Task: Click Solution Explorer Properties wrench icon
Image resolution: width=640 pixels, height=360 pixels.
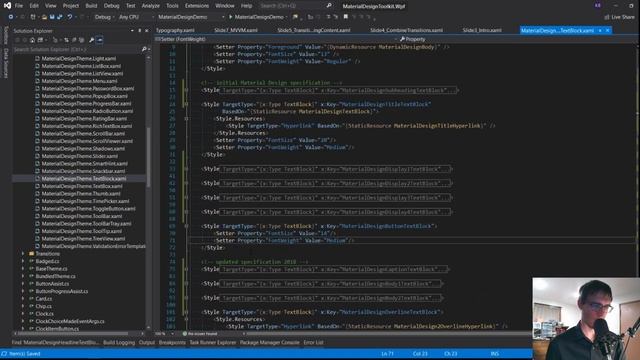Action: 91,40
